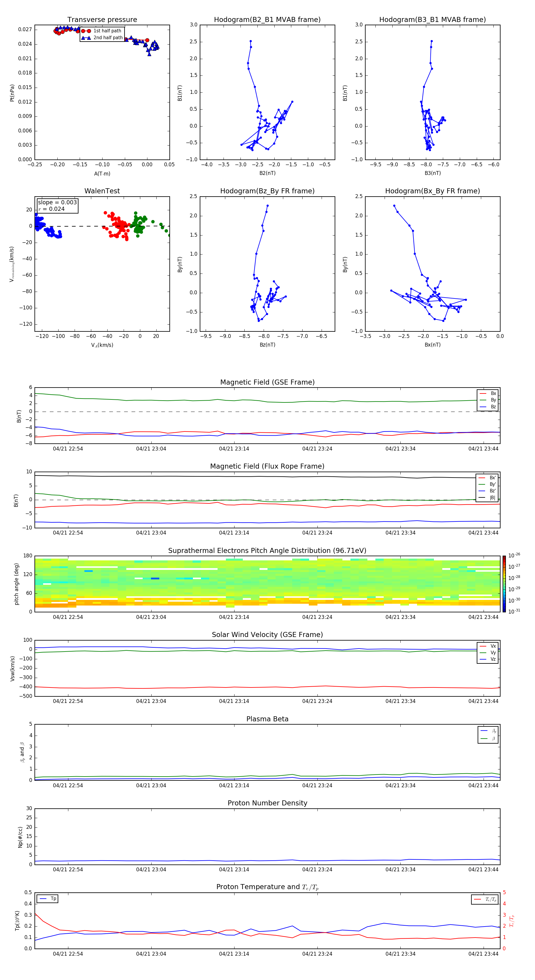Viewport: 535px width, 980px height.
Task: Click Bz' in Flux Rope legend
Action: (x=487, y=491)
